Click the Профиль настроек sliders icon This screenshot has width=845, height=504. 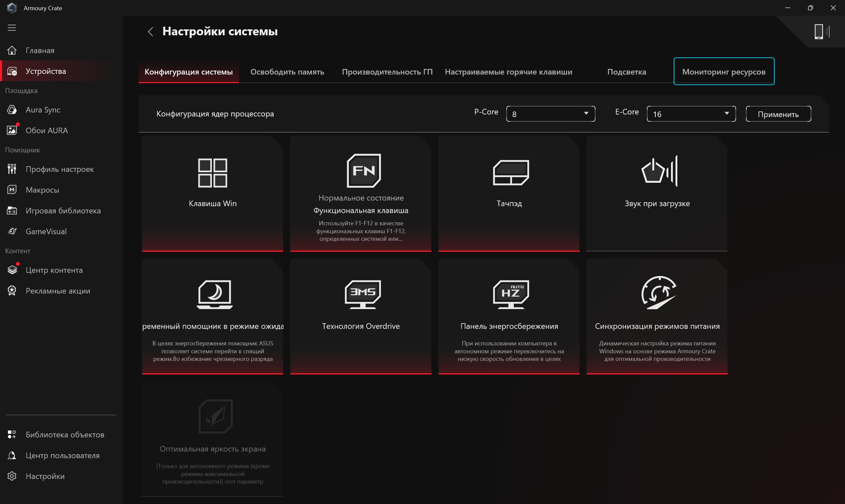pyautogui.click(x=12, y=169)
